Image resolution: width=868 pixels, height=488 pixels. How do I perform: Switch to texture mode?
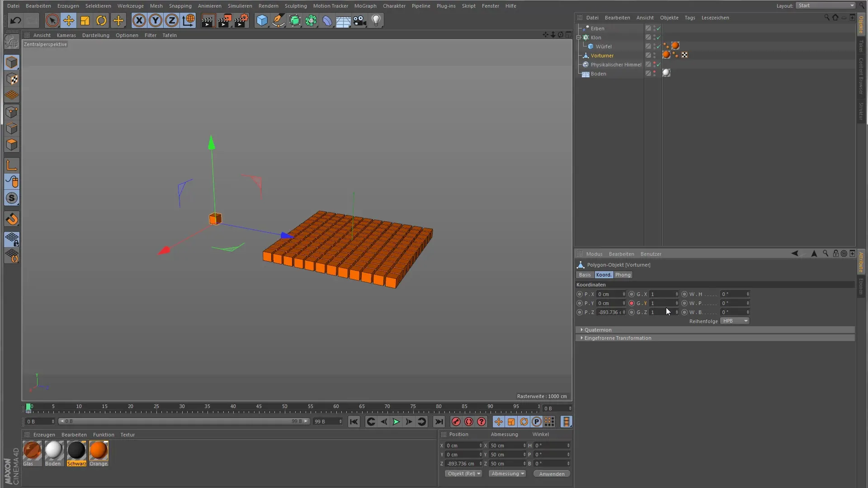coord(12,79)
